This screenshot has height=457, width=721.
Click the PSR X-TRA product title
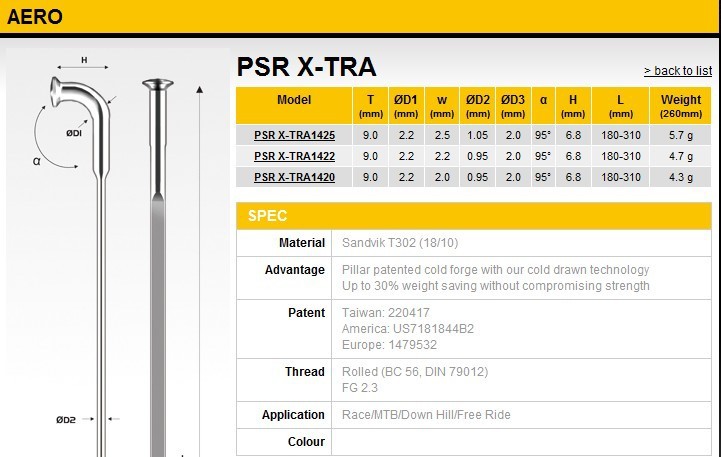(306, 67)
